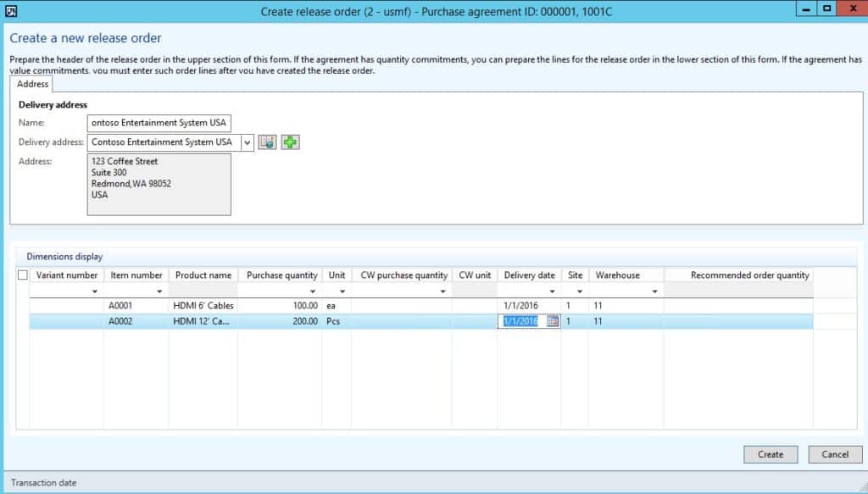The height and width of the screenshot is (494, 868).
Task: Click the Create button
Action: click(x=771, y=454)
